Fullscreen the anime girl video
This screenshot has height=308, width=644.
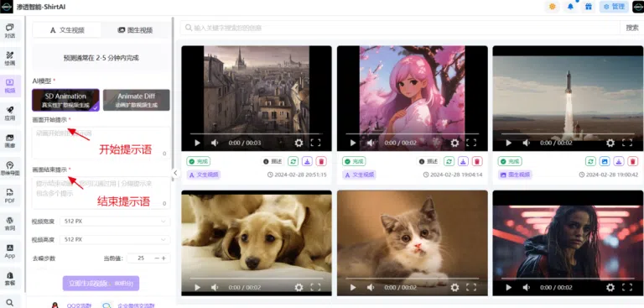471,143
